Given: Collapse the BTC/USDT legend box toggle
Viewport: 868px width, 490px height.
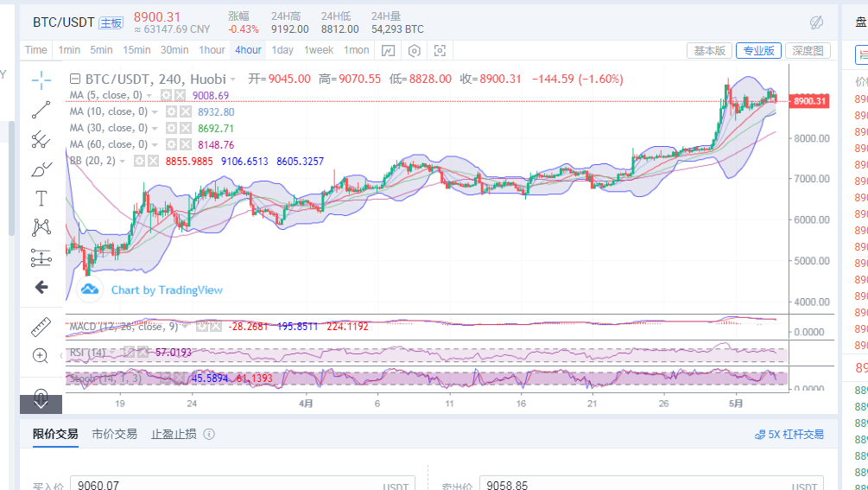Looking at the screenshot, I should pos(75,80).
